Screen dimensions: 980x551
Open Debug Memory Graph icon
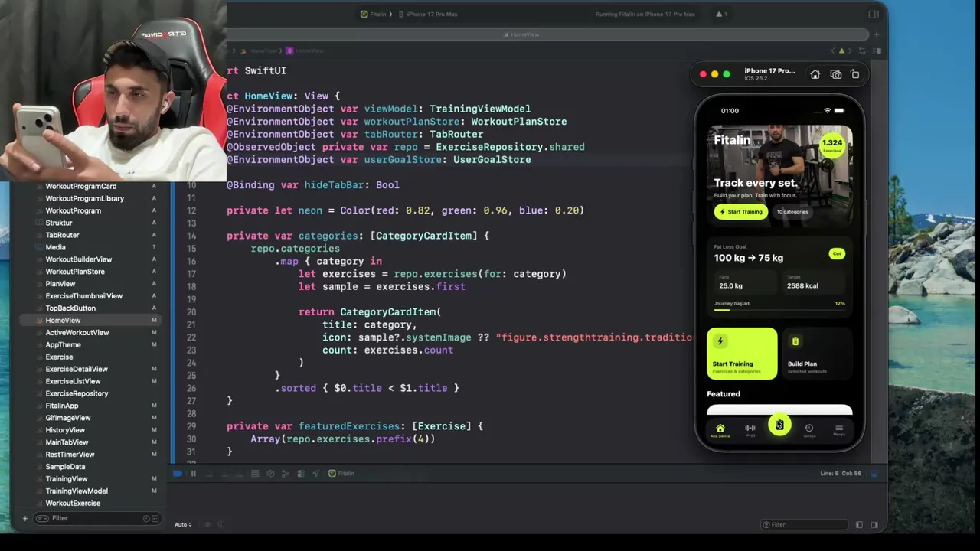[x=270, y=474]
